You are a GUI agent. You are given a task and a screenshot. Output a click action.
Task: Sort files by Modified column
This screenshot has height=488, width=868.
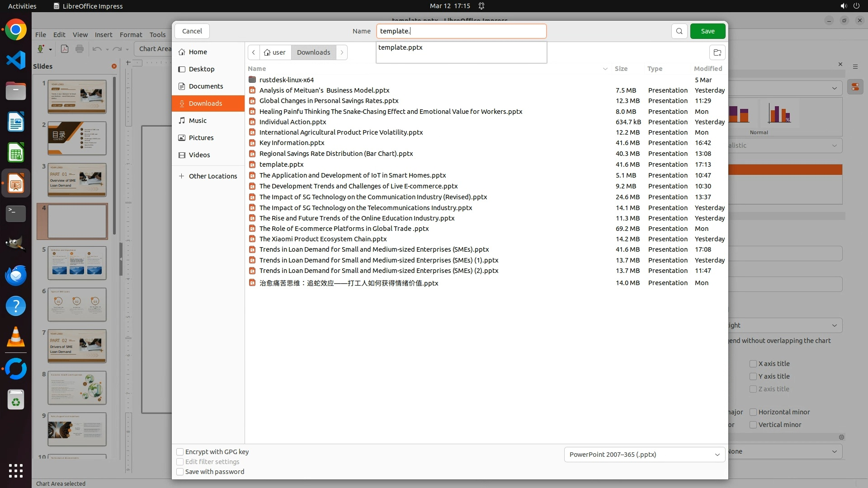(708, 69)
